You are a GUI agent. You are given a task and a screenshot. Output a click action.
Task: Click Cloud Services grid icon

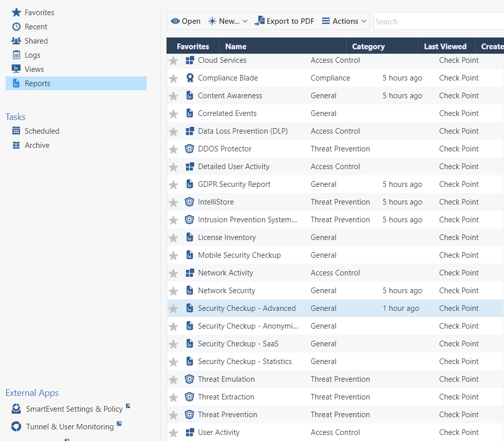[x=190, y=60]
